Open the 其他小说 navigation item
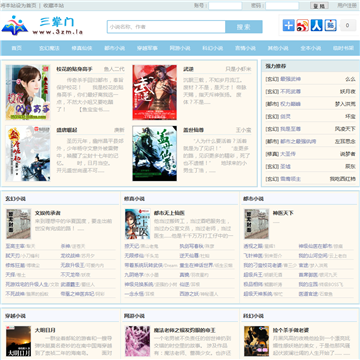This screenshot has width=360, height=360. click(x=278, y=48)
